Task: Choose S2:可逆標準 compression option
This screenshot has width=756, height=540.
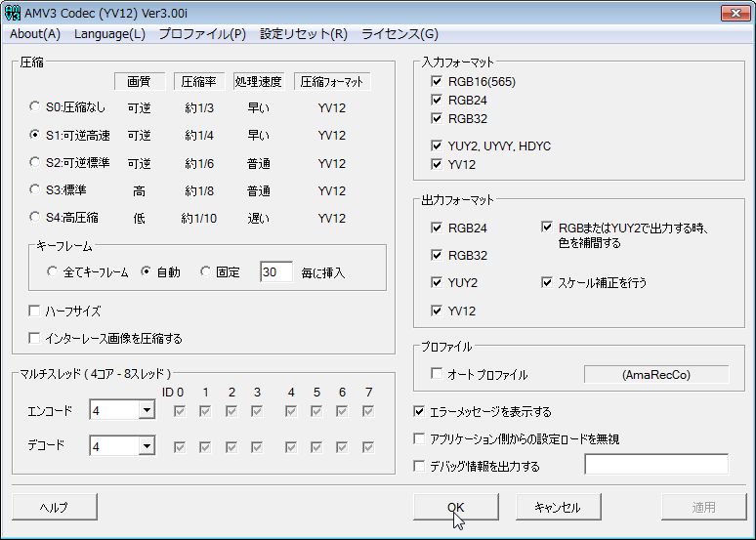Action: (x=36, y=163)
